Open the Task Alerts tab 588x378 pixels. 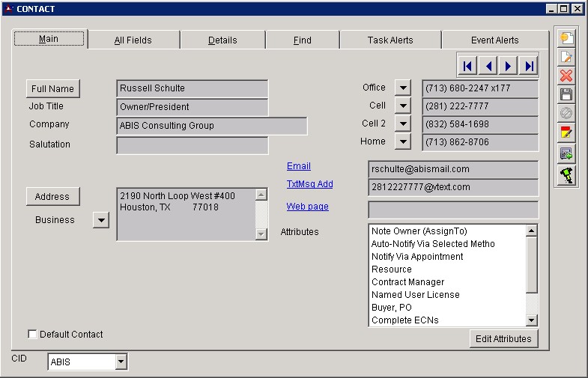coord(390,40)
